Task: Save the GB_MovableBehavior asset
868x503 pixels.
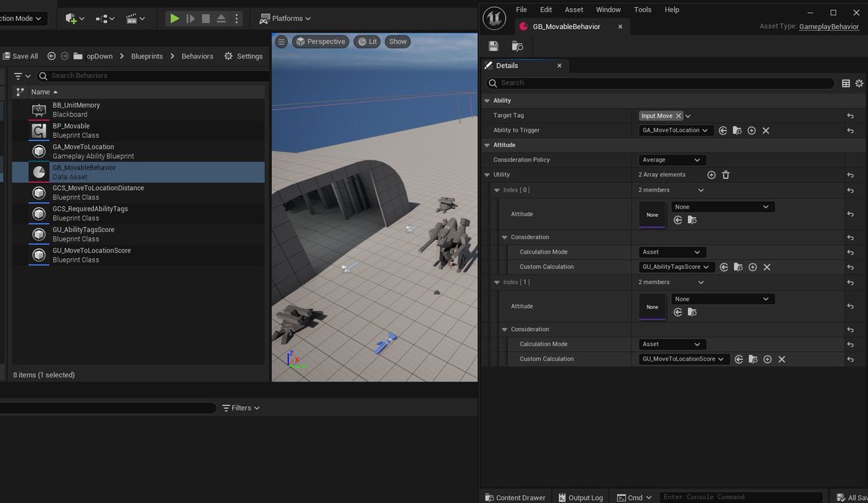Action: click(x=495, y=45)
